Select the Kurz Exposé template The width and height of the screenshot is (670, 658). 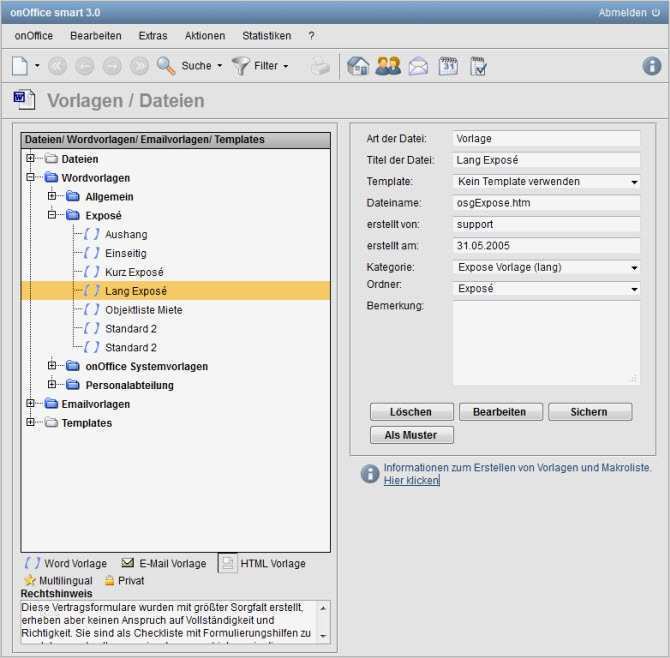(134, 272)
